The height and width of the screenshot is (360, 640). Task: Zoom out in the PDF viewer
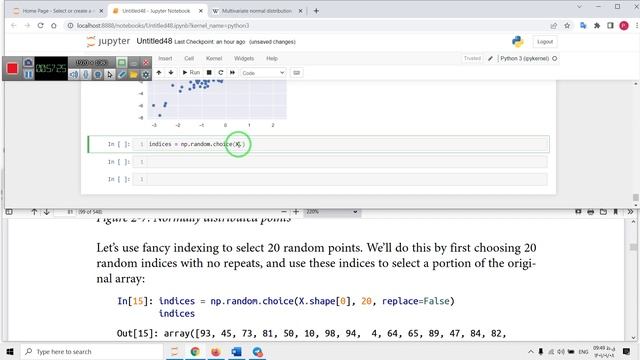[x=284, y=212]
